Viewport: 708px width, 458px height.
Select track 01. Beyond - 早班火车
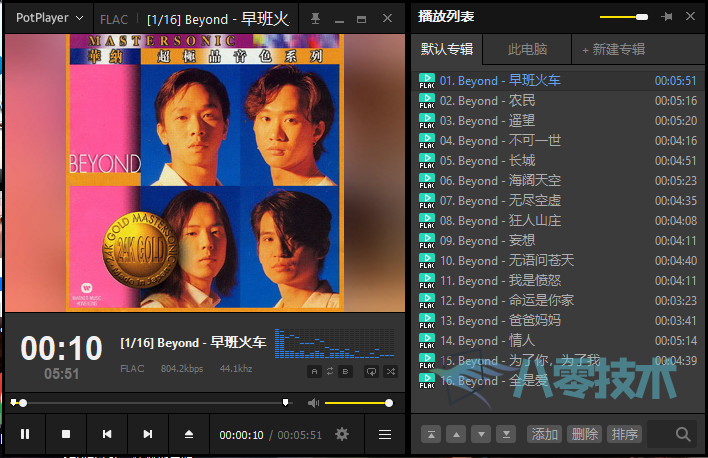click(x=558, y=81)
